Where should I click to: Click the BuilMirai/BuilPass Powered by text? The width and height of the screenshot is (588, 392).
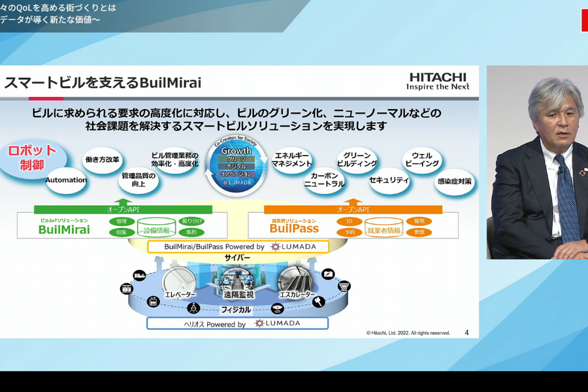214,246
